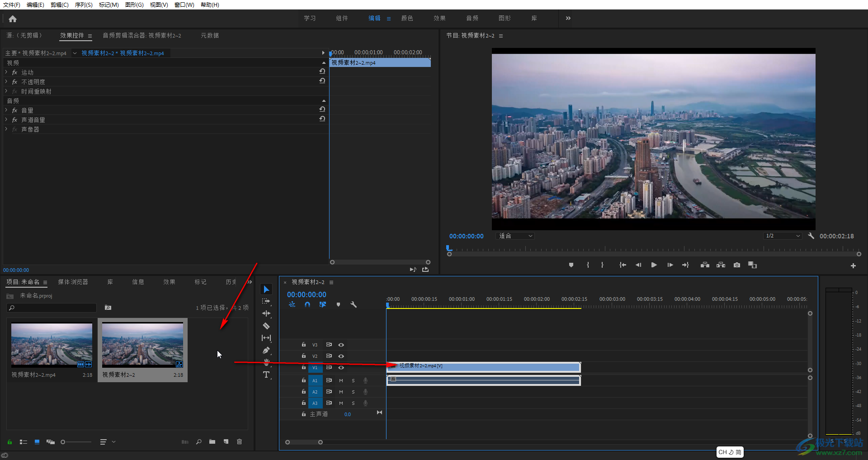Solo track A2

point(353,392)
